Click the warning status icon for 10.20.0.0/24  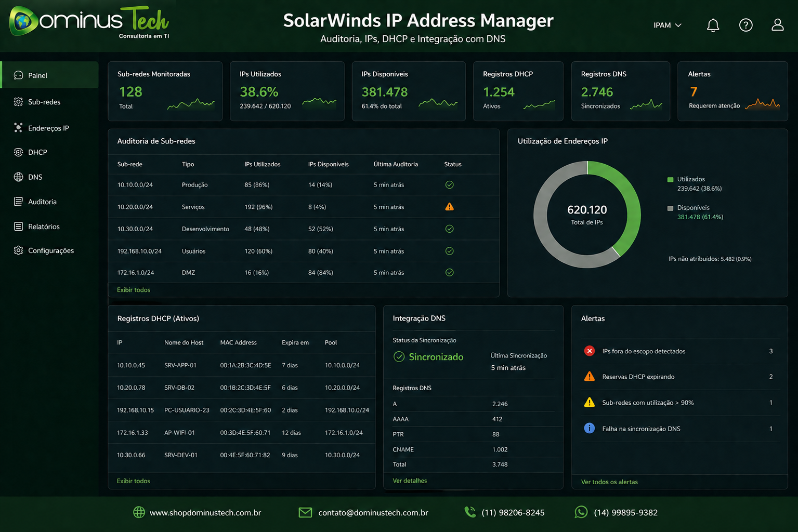pos(450,207)
